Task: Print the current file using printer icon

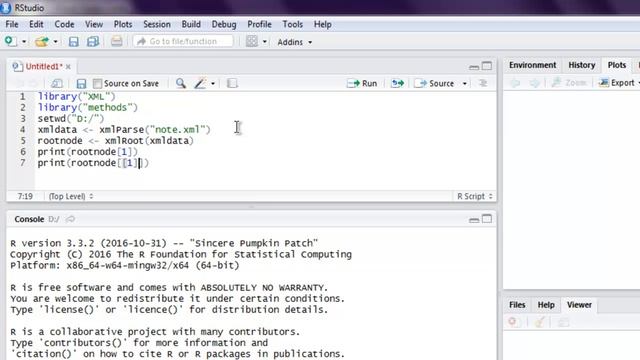Action: point(116,41)
